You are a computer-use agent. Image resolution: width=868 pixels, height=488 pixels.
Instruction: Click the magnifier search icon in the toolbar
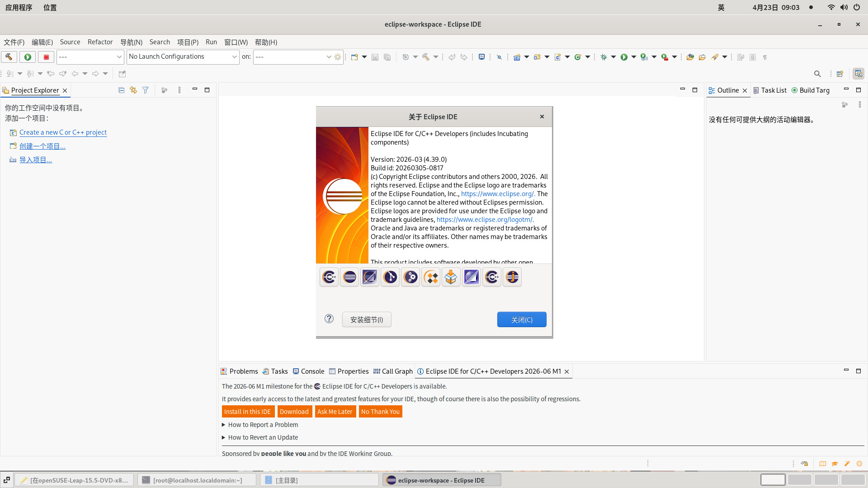tap(817, 74)
